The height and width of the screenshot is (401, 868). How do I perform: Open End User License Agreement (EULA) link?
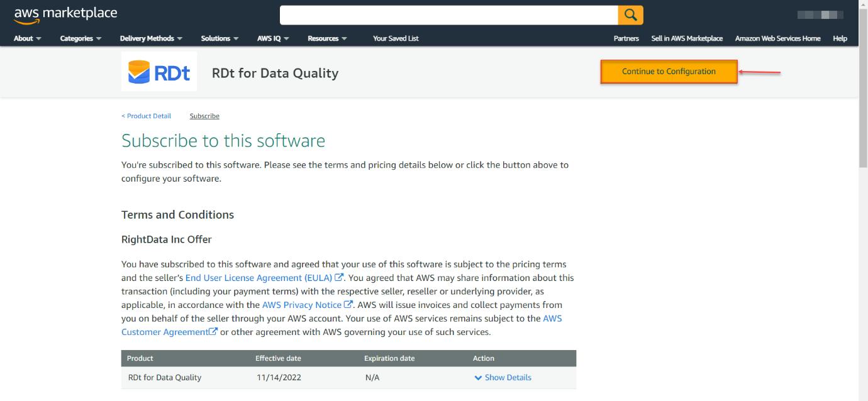click(x=259, y=277)
